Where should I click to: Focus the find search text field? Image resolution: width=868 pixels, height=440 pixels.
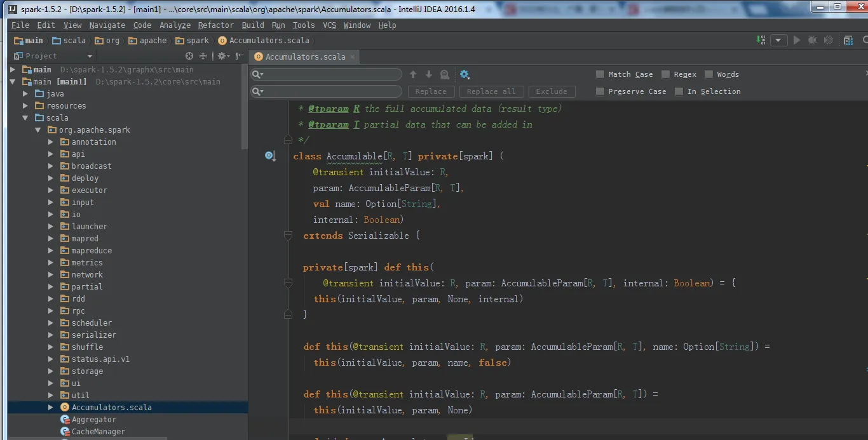pos(332,74)
